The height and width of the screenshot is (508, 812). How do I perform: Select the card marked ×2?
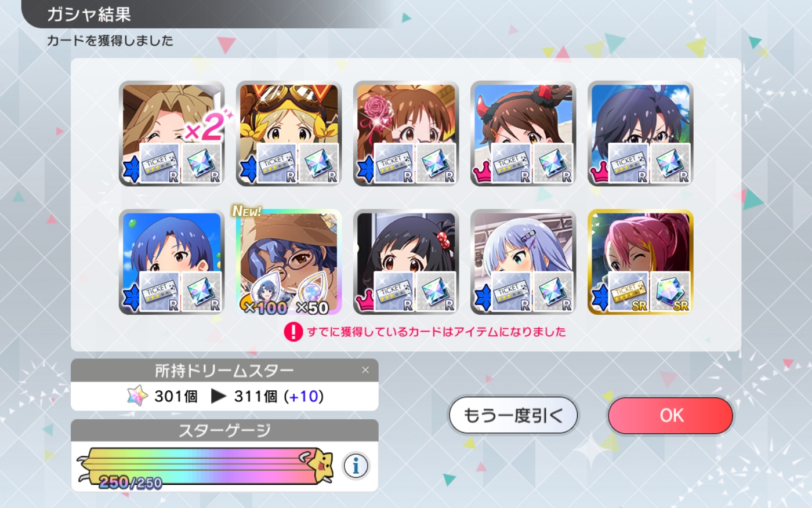click(172, 133)
